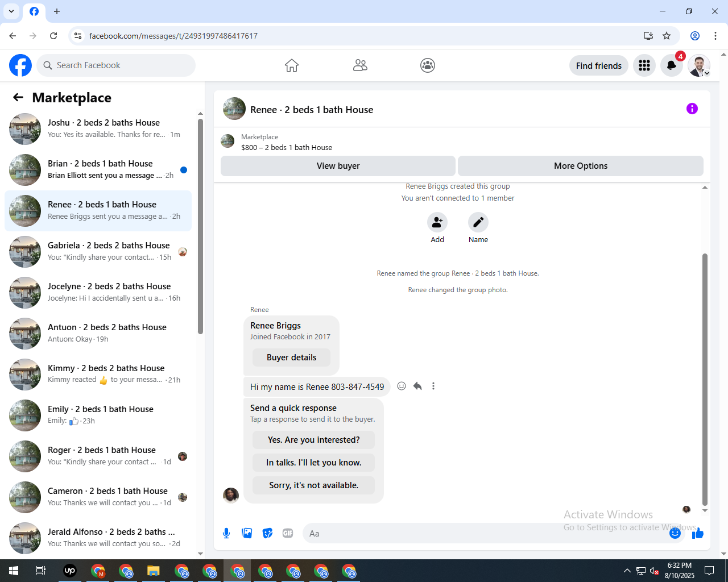Viewport: 728px width, 582px height.
Task: Open the Groups icon in top navigation
Action: [428, 65]
